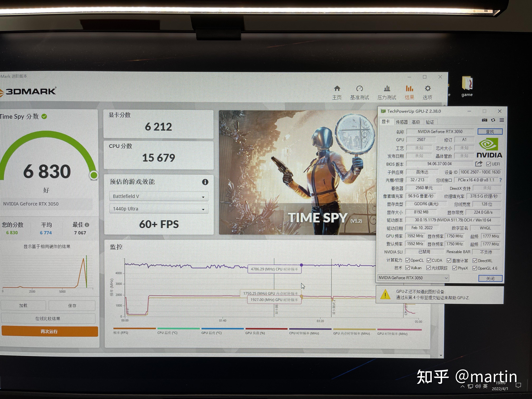Click the taskbar date 2022/4/1
532x399 pixels.
pos(500,389)
